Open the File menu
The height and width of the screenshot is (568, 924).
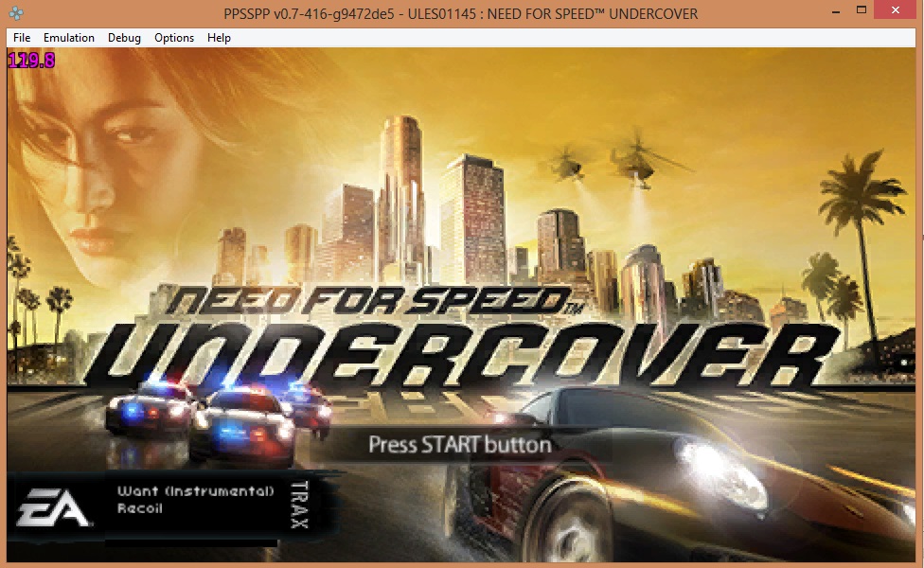(22, 38)
